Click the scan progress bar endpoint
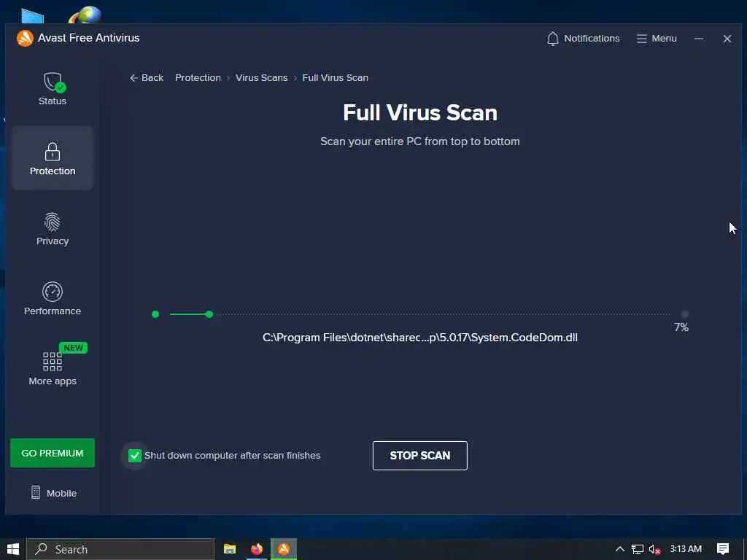The height and width of the screenshot is (560, 747). coord(684,314)
